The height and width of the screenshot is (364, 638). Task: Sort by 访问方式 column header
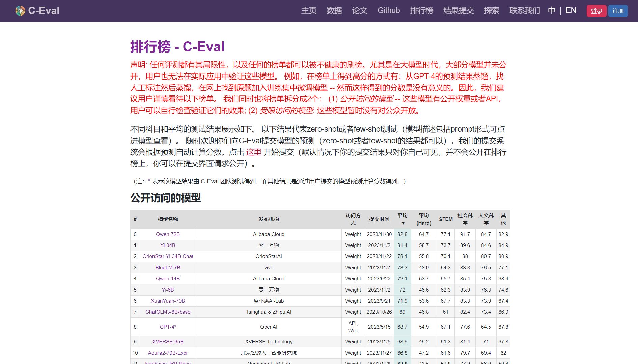tap(353, 219)
